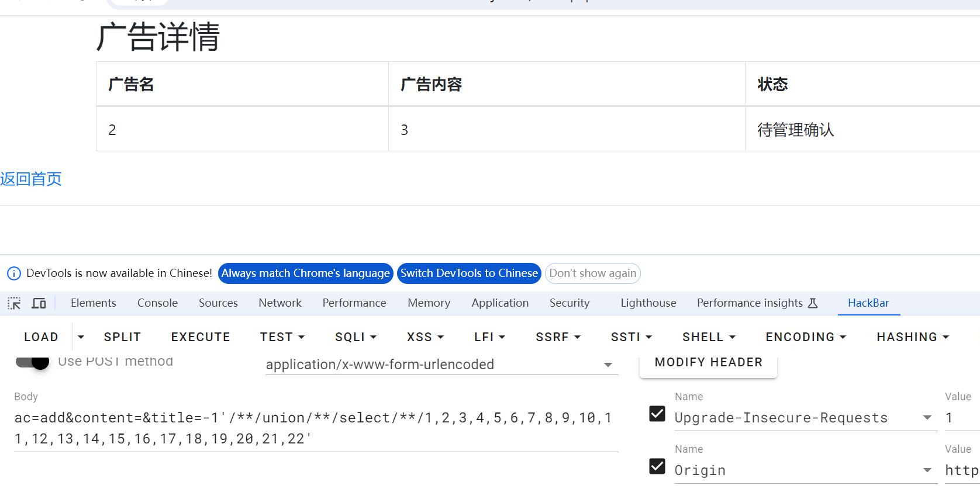Screen dimensions: 980x489
Task: Click Switch DevTools to Chinese button
Action: point(469,273)
